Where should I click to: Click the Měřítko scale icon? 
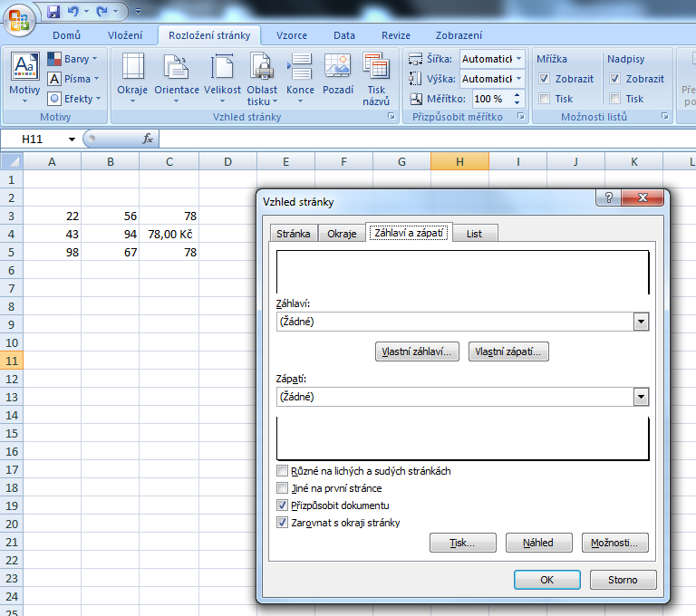[x=415, y=99]
